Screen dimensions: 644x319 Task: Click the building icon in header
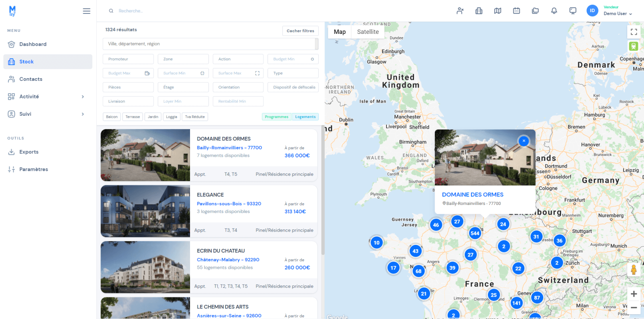point(479,11)
